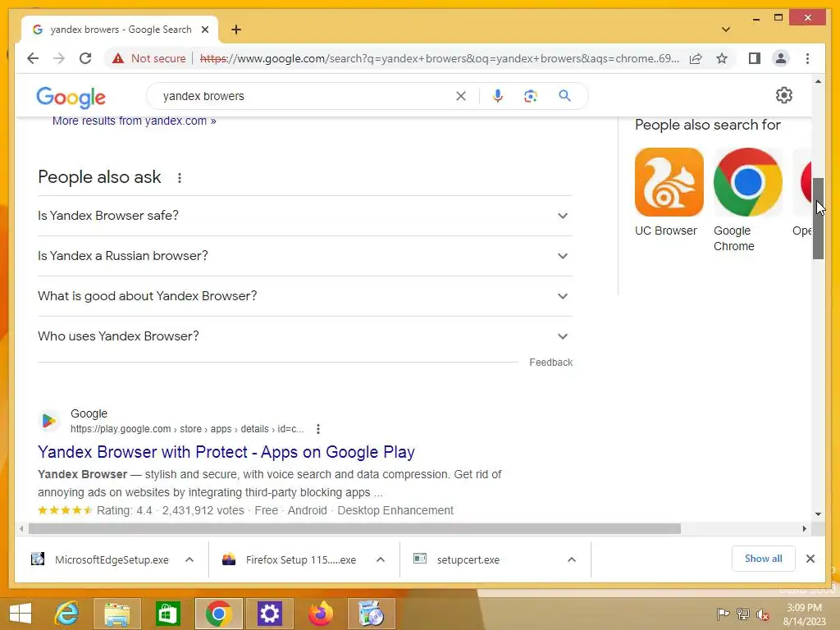The width and height of the screenshot is (840, 630).
Task: Close the yandex browers tab
Action: tap(204, 30)
